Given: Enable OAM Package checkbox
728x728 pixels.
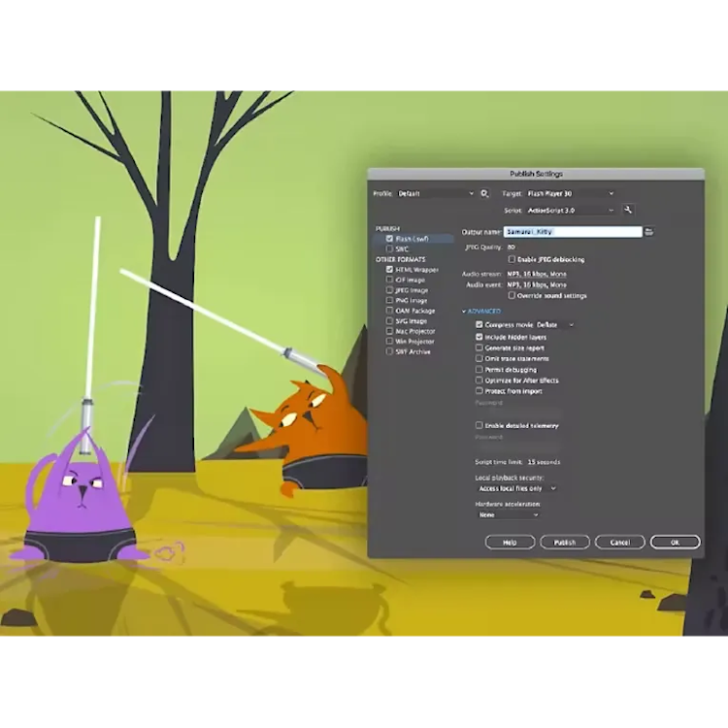Looking at the screenshot, I should click(x=389, y=311).
